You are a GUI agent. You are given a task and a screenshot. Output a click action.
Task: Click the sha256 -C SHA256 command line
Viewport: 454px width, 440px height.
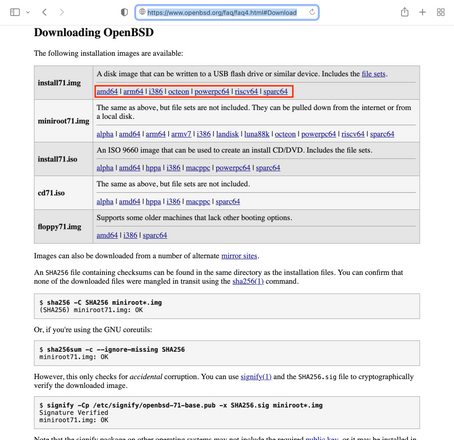click(x=101, y=303)
